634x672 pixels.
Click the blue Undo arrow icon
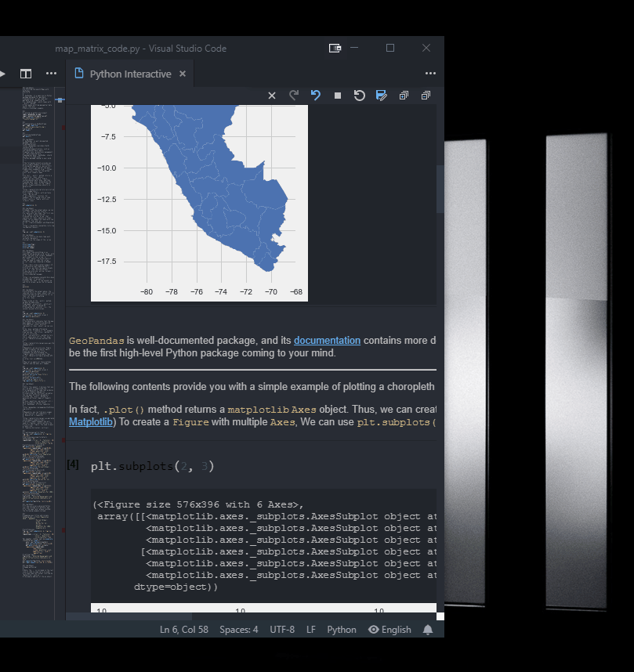pyautogui.click(x=316, y=95)
